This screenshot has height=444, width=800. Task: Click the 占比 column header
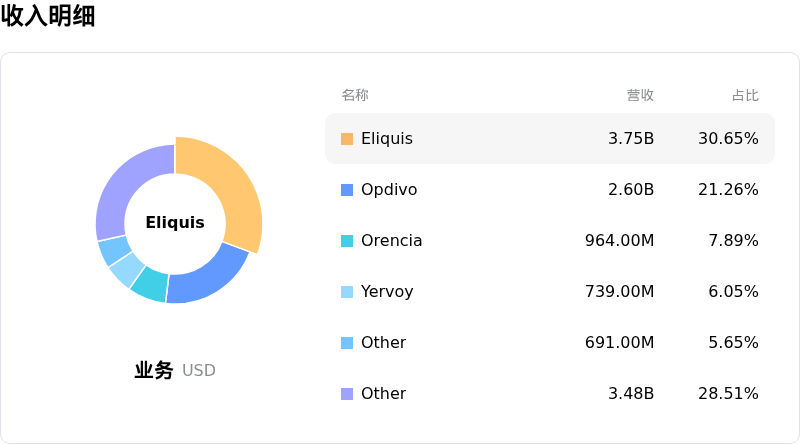tap(745, 96)
